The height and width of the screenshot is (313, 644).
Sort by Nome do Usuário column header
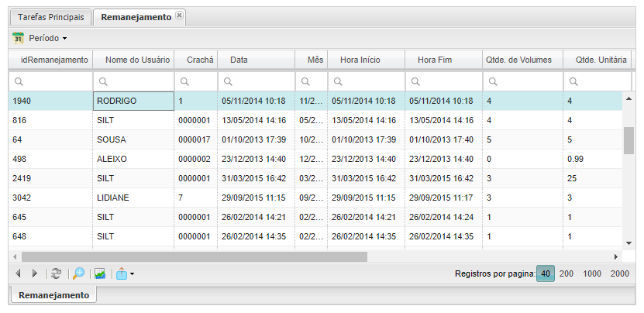click(133, 60)
